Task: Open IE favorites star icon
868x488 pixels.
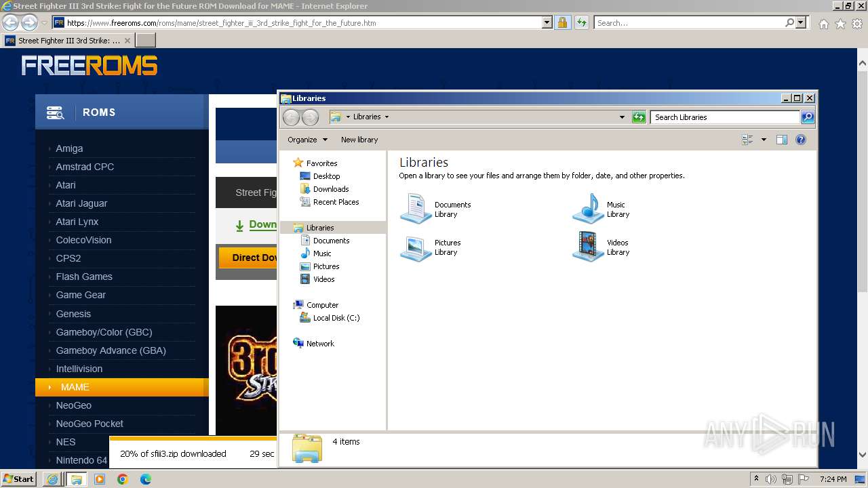Action: (840, 24)
